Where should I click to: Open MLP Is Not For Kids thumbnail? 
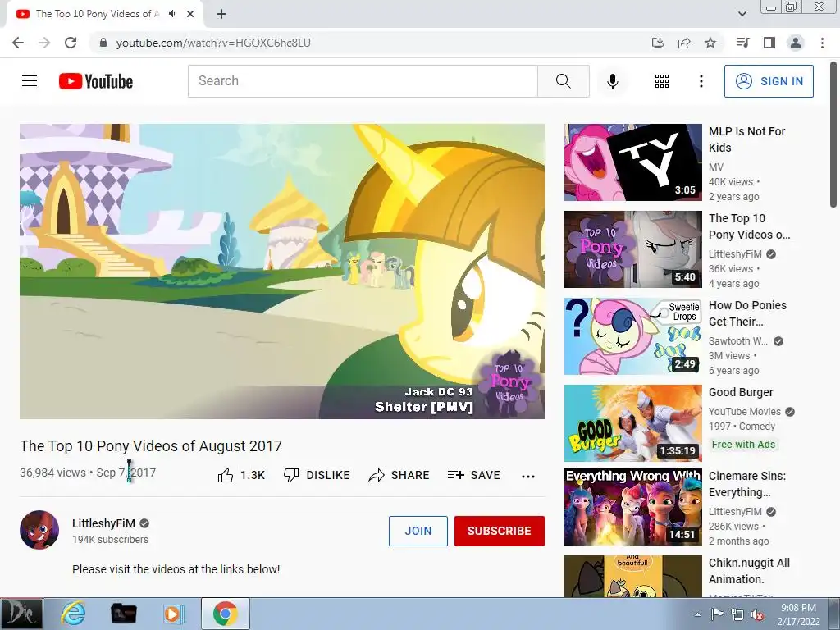point(632,162)
